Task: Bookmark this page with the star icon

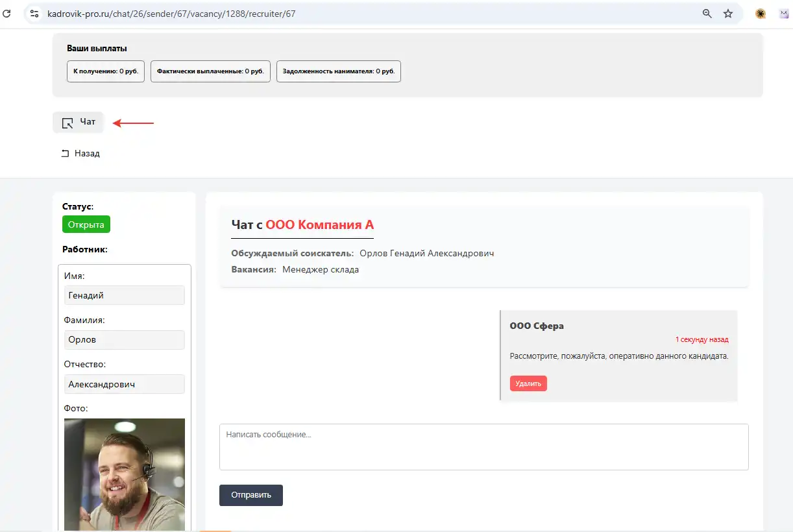Action: pyautogui.click(x=728, y=13)
